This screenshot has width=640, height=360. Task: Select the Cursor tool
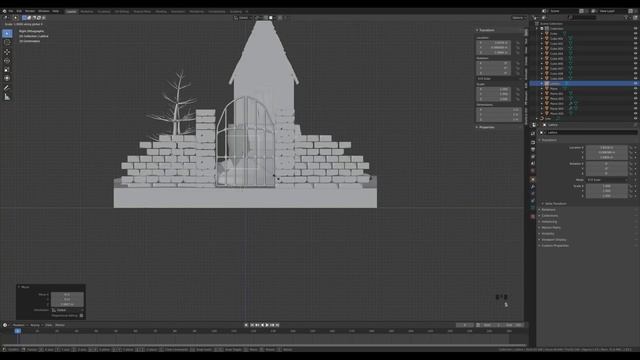pyautogui.click(x=7, y=42)
